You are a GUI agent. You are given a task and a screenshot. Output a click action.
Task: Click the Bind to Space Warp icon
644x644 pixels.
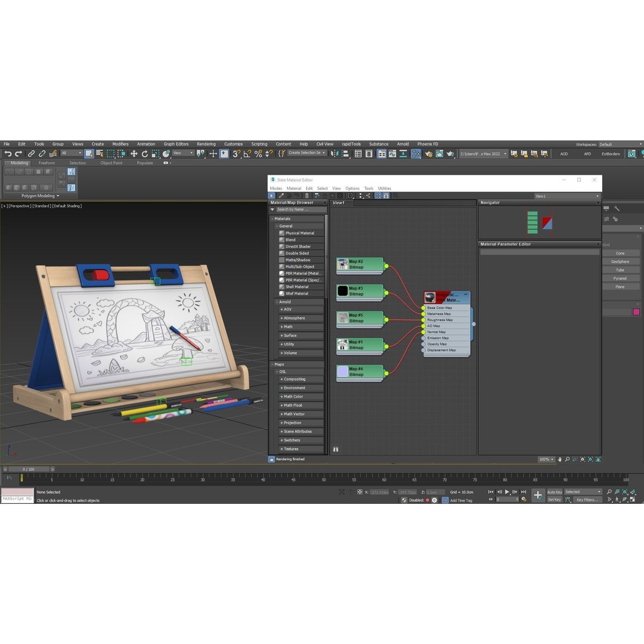53,154
